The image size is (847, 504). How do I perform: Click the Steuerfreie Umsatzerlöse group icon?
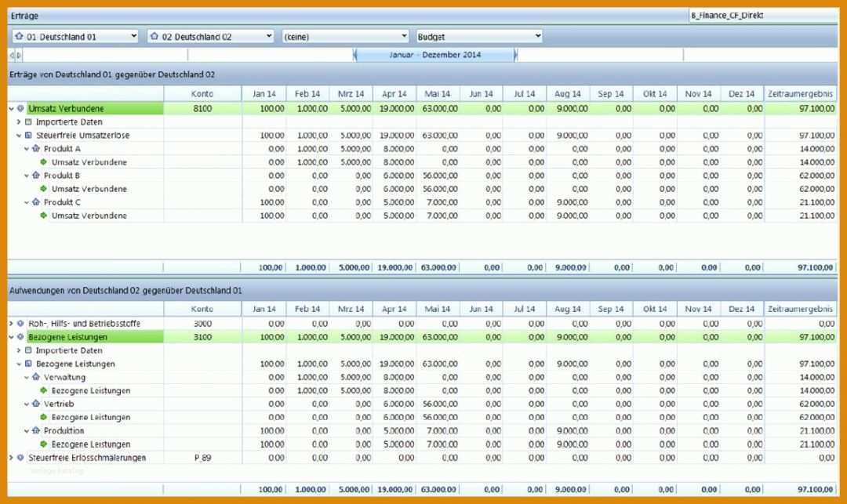point(28,136)
